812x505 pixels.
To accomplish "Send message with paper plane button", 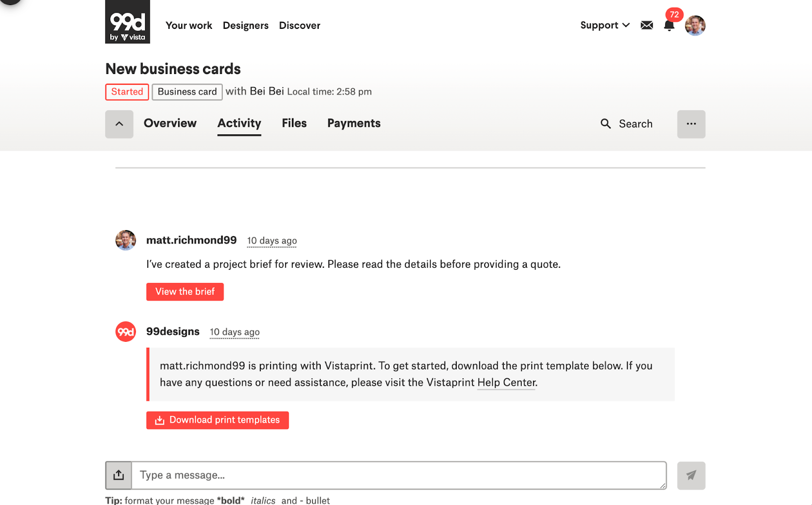I will pyautogui.click(x=691, y=475).
